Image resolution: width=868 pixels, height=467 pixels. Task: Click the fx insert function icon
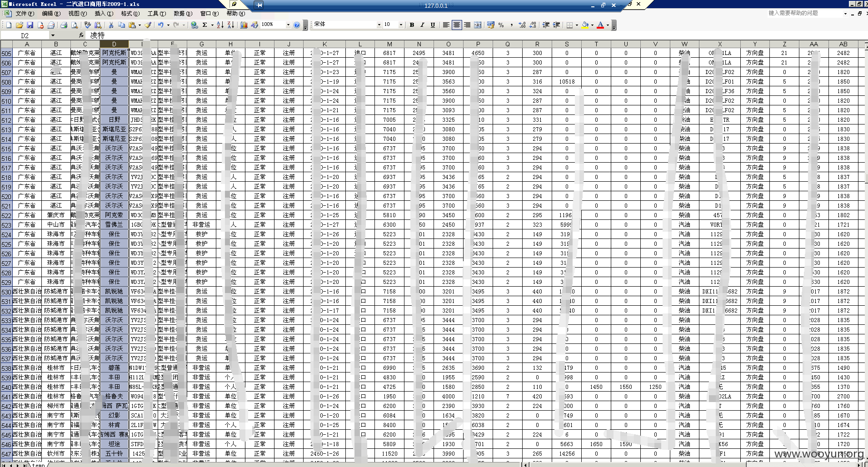81,35
